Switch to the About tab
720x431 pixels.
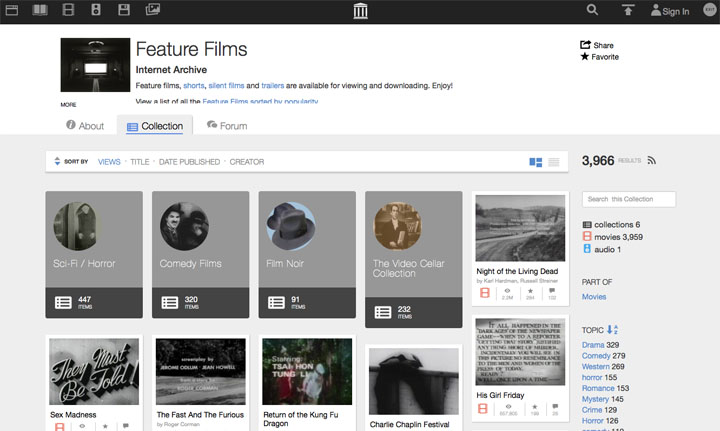85,126
